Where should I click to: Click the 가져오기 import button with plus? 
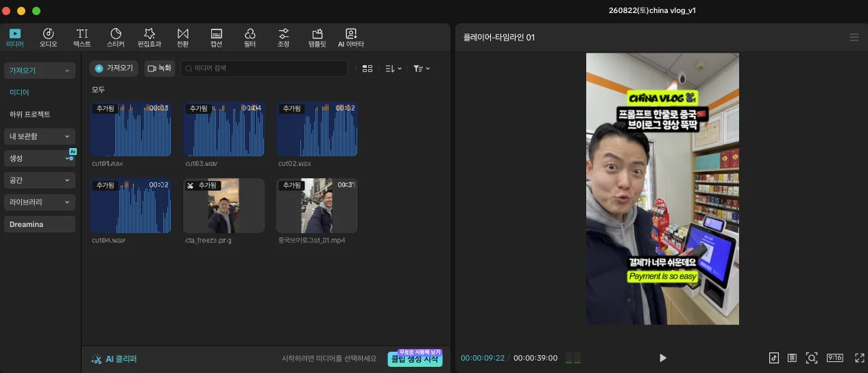(114, 69)
